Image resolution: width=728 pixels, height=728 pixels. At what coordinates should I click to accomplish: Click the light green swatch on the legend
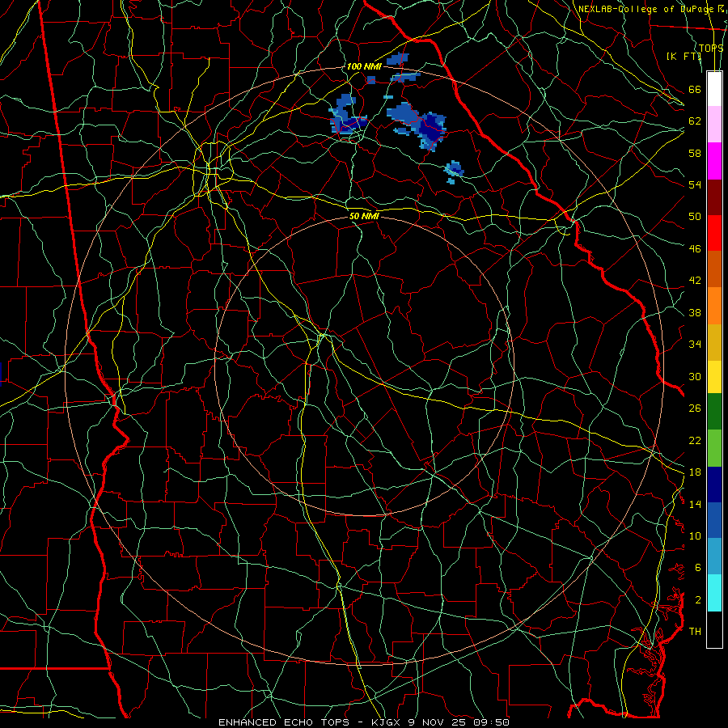714,448
